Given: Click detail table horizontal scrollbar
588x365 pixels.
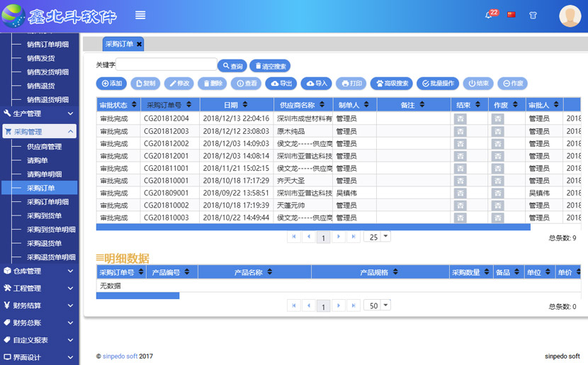Looking at the screenshot, I should click(x=137, y=296).
